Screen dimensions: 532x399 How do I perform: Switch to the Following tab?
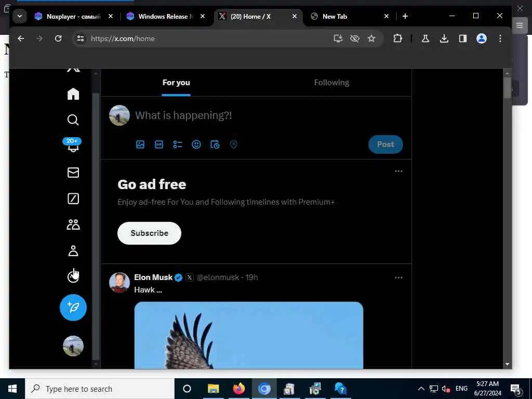tap(331, 83)
